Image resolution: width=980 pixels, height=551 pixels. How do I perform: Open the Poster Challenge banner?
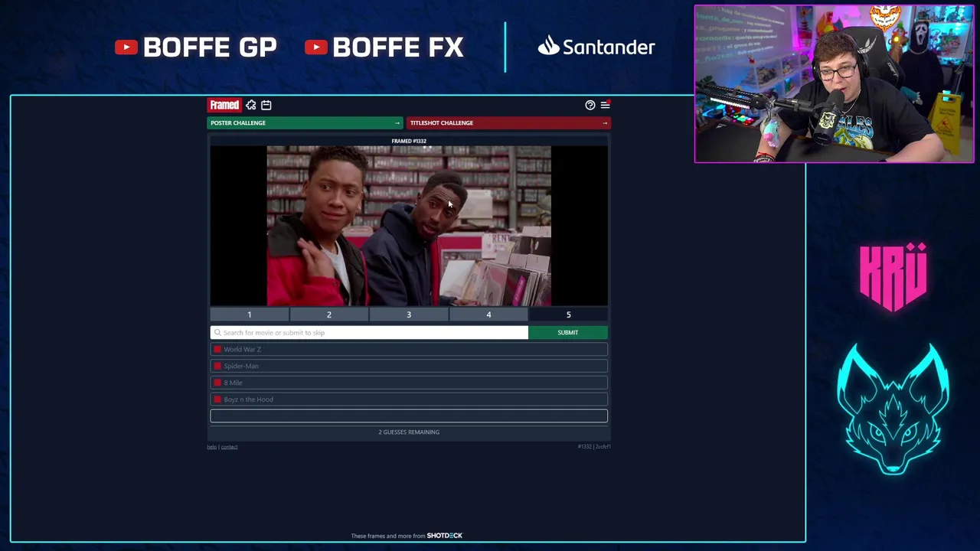tap(305, 122)
